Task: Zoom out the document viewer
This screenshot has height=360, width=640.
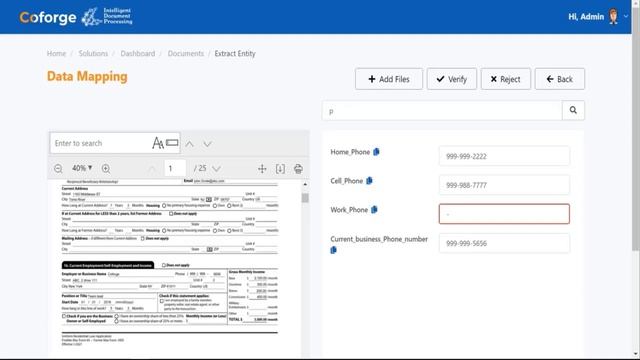Action: pos(58,168)
